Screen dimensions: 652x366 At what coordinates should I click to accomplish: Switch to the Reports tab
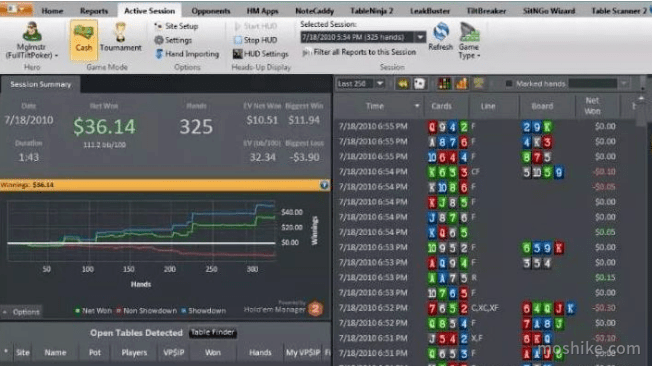94,11
